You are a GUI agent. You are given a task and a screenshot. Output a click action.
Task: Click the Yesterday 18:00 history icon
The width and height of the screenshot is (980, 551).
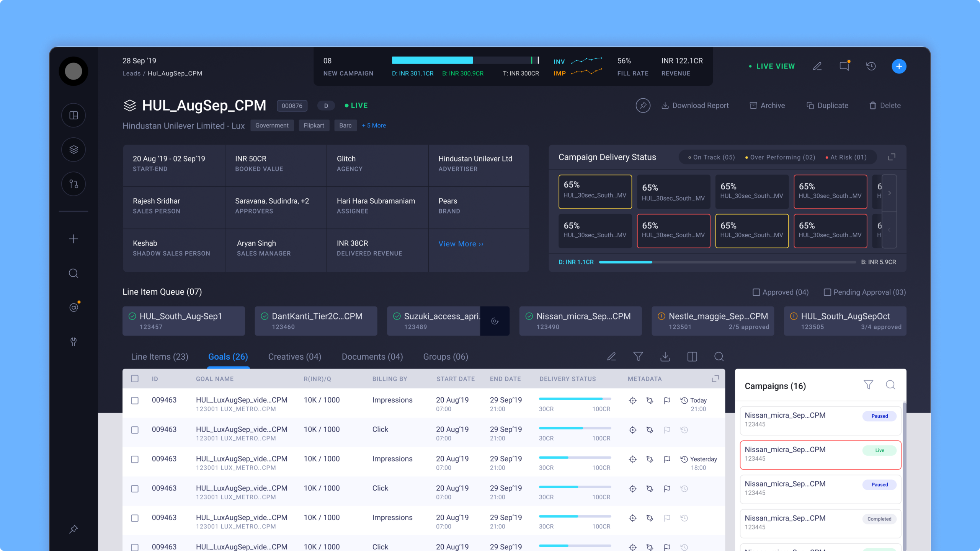[684, 459]
